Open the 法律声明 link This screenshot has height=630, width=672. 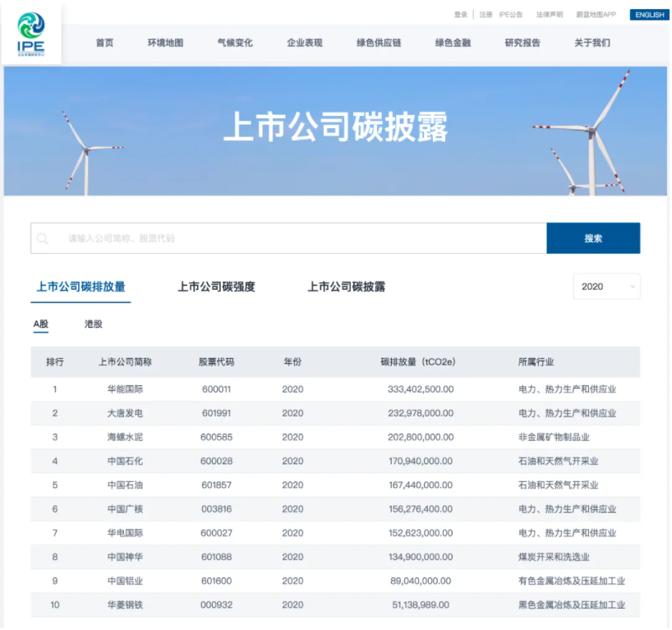[x=550, y=15]
